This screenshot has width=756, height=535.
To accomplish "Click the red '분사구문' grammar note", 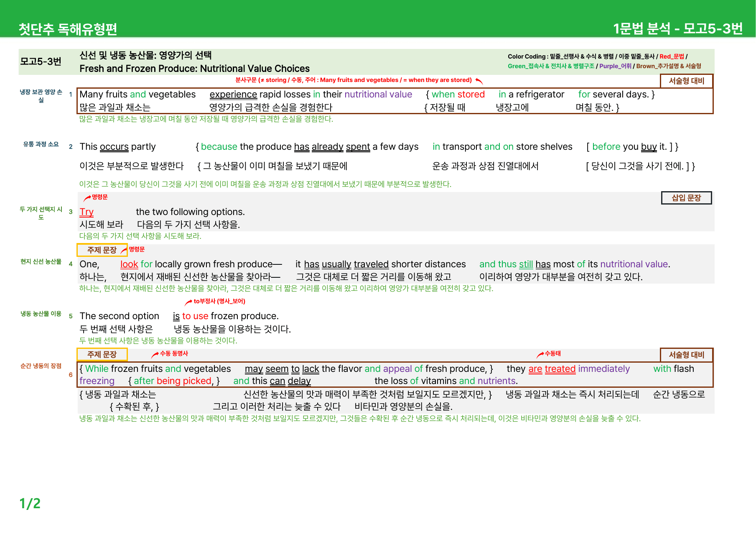I will (354, 80).
